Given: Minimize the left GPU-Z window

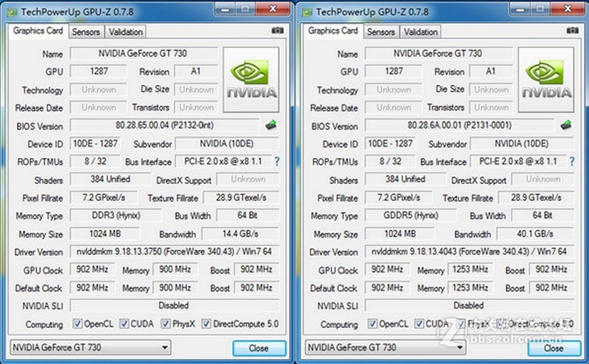Looking at the screenshot, I should (225, 9).
